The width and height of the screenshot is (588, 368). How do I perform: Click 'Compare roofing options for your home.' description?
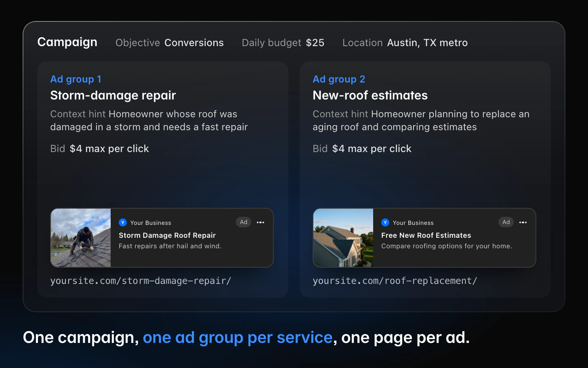click(x=447, y=246)
